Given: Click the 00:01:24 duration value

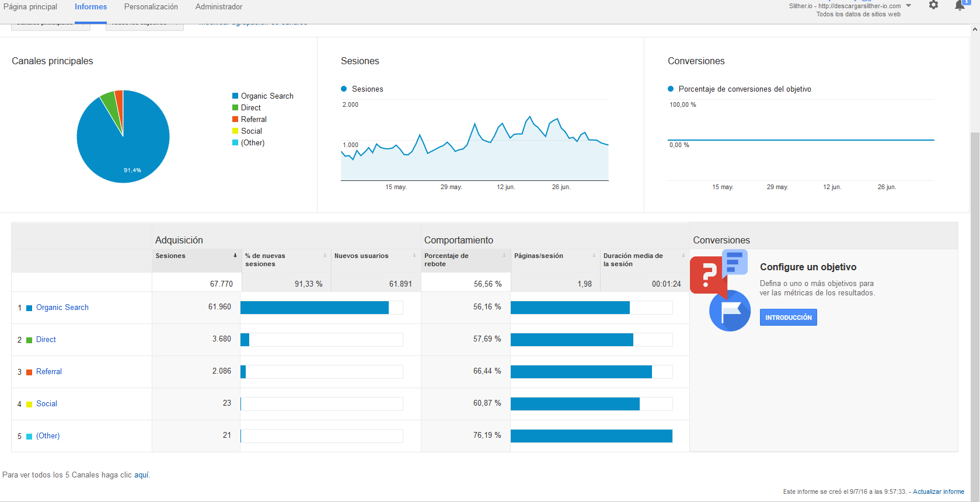Looking at the screenshot, I should point(667,284).
